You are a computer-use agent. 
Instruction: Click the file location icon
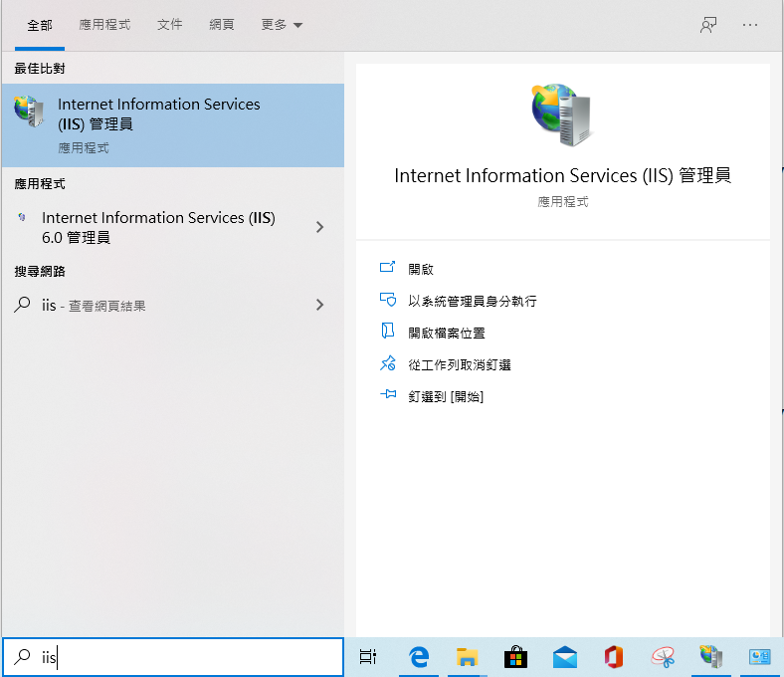pyautogui.click(x=387, y=331)
